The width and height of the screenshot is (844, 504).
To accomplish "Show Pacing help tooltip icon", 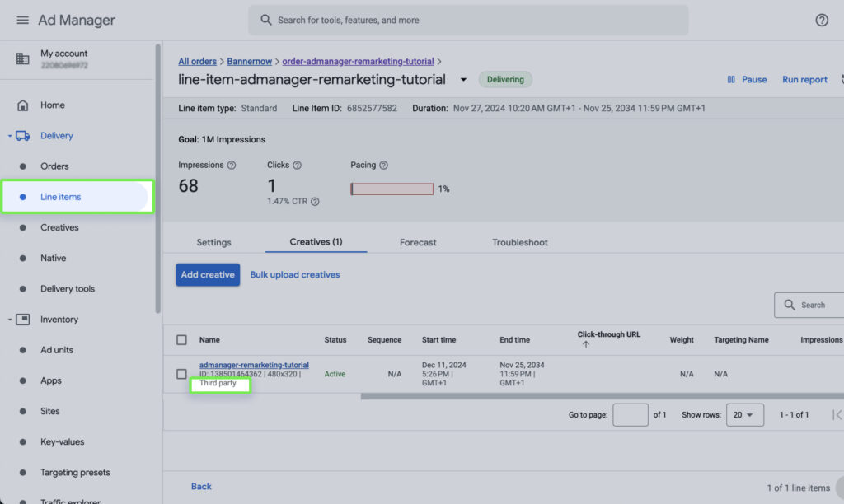I will click(x=383, y=166).
